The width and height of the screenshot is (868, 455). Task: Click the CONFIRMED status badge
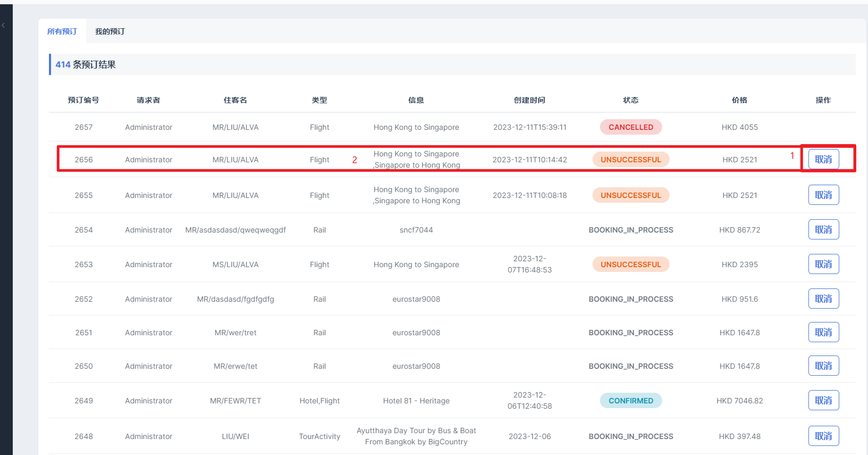coord(630,401)
